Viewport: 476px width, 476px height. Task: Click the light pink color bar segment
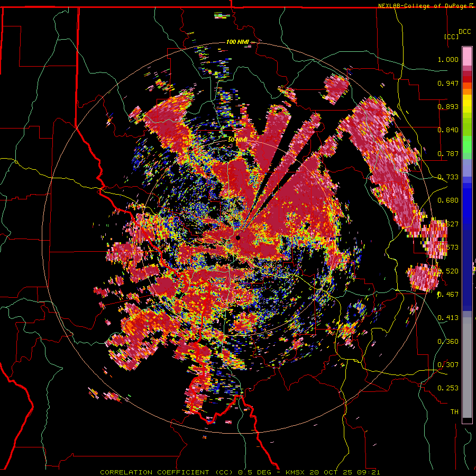point(467,56)
